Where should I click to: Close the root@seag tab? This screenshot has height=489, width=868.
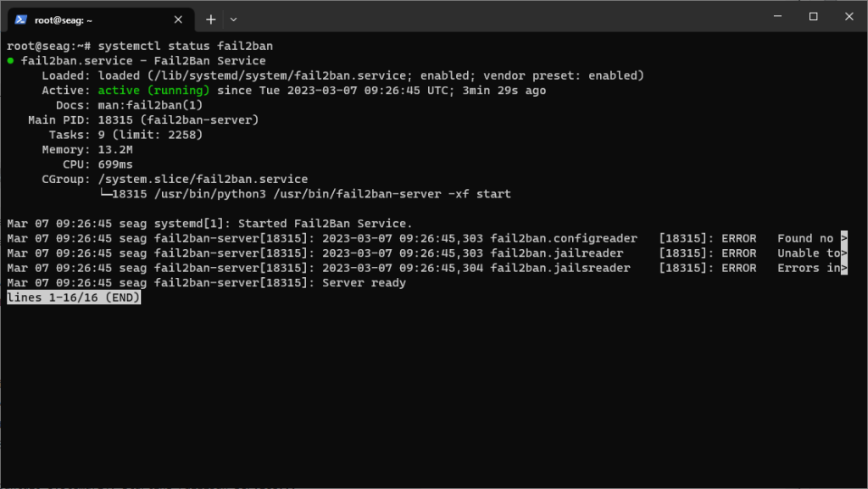tap(178, 19)
